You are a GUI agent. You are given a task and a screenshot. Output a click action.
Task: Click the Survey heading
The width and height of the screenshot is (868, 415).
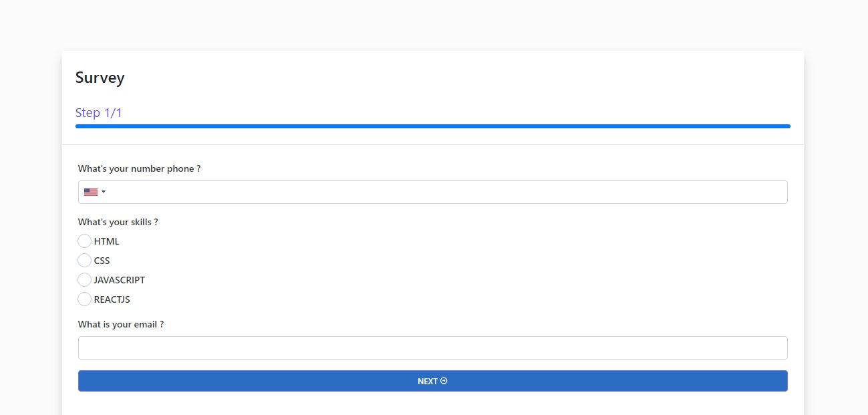[x=100, y=78]
